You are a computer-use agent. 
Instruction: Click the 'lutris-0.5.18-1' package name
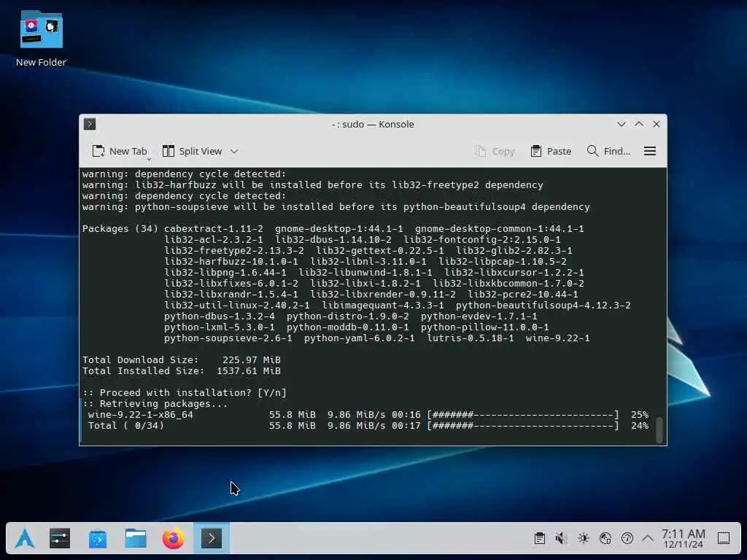[x=471, y=338]
